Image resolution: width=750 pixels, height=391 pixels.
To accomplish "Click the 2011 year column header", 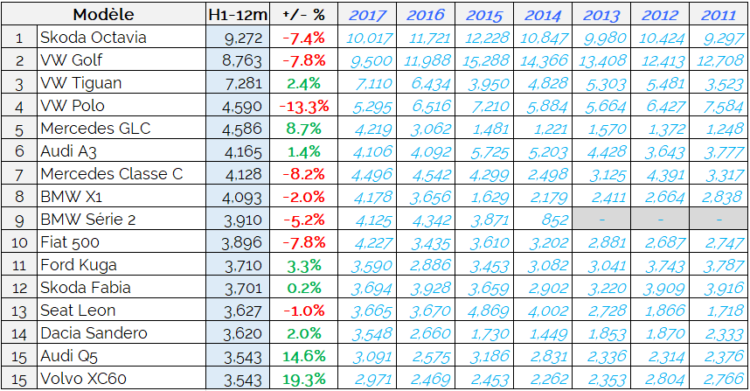I will point(719,14).
